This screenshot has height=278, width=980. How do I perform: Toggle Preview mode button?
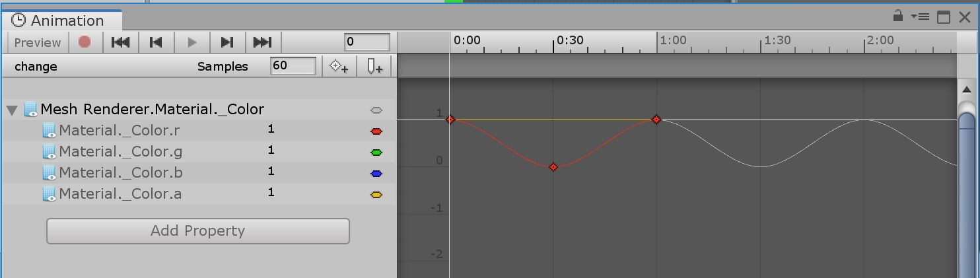pos(37,42)
